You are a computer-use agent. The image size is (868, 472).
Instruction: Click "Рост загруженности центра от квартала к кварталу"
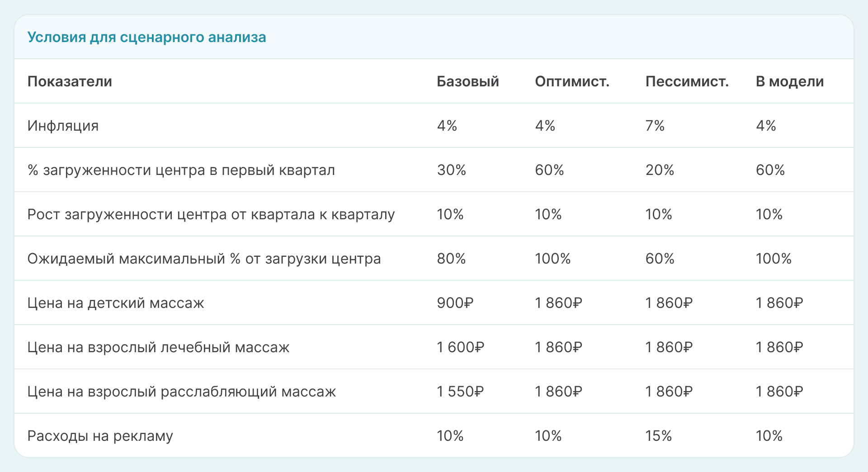(211, 214)
